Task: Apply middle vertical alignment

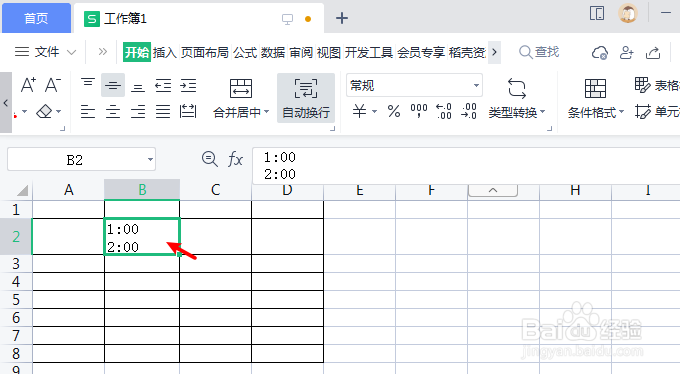Action: click(x=113, y=85)
